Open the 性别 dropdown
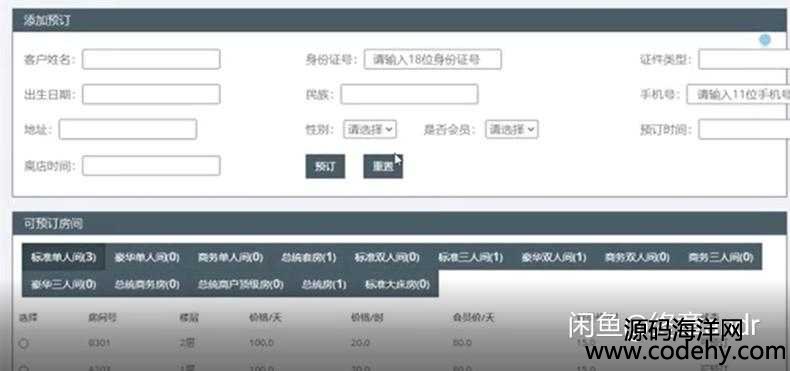The width and height of the screenshot is (790, 371). tap(370, 130)
